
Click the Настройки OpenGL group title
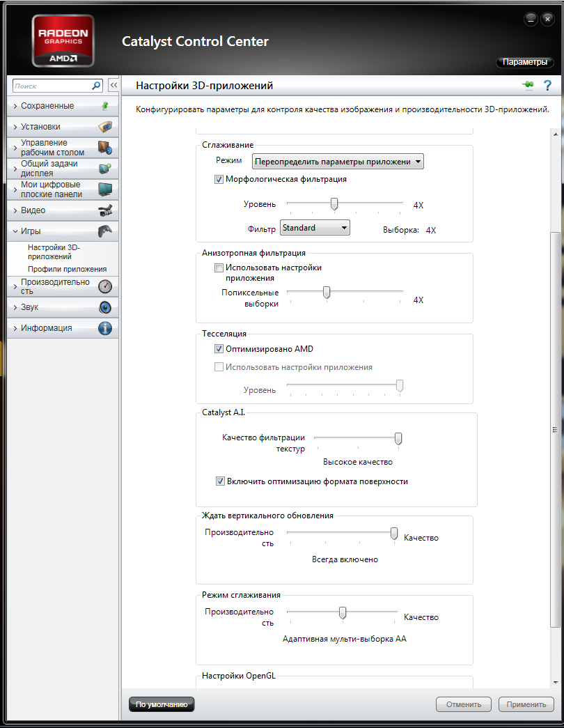click(239, 676)
